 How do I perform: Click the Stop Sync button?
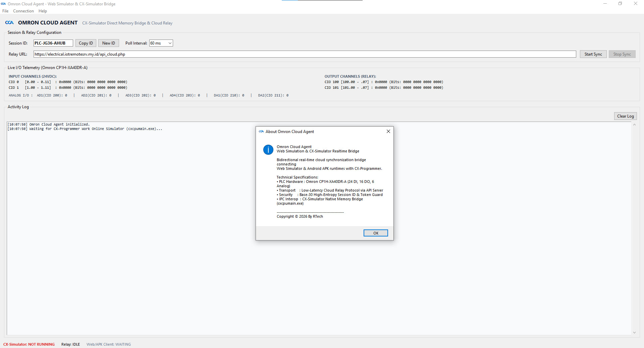coord(622,54)
